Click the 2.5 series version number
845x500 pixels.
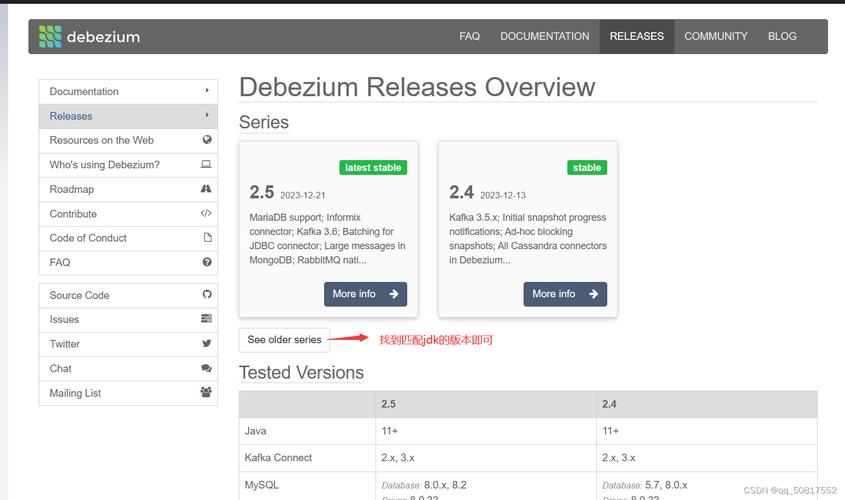pyautogui.click(x=261, y=192)
